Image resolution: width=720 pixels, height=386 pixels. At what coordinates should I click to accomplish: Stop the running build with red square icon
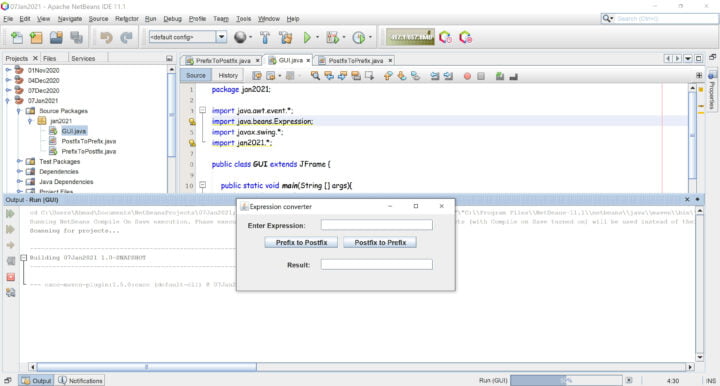11,277
